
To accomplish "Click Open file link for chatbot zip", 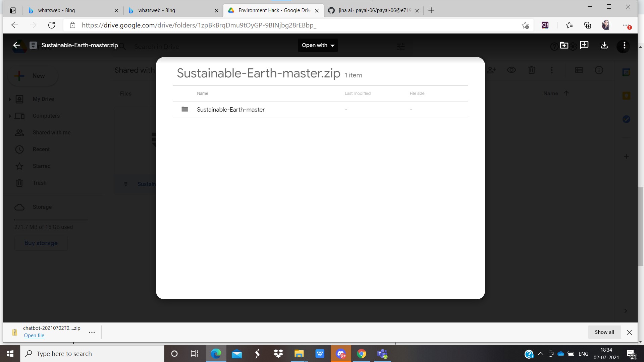I will 34,336.
